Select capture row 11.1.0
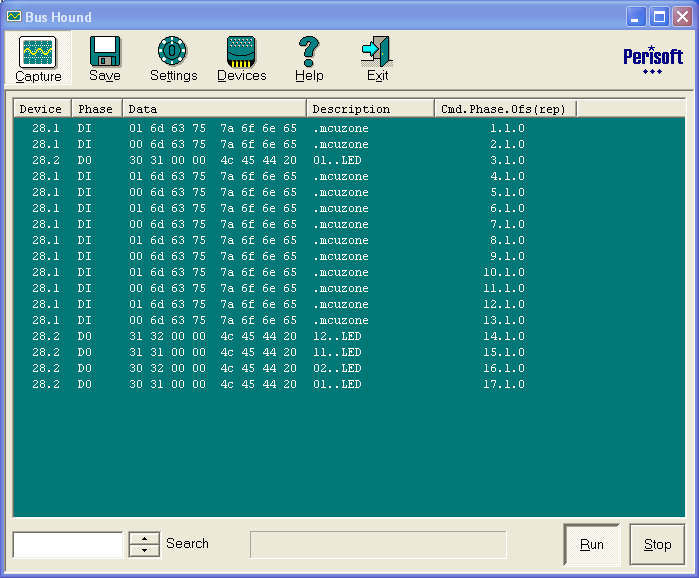 click(349, 288)
